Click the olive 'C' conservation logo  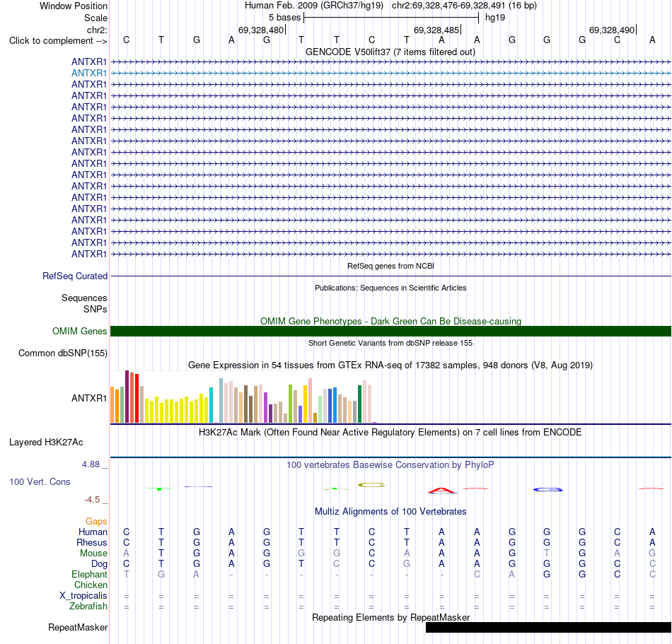(x=371, y=485)
